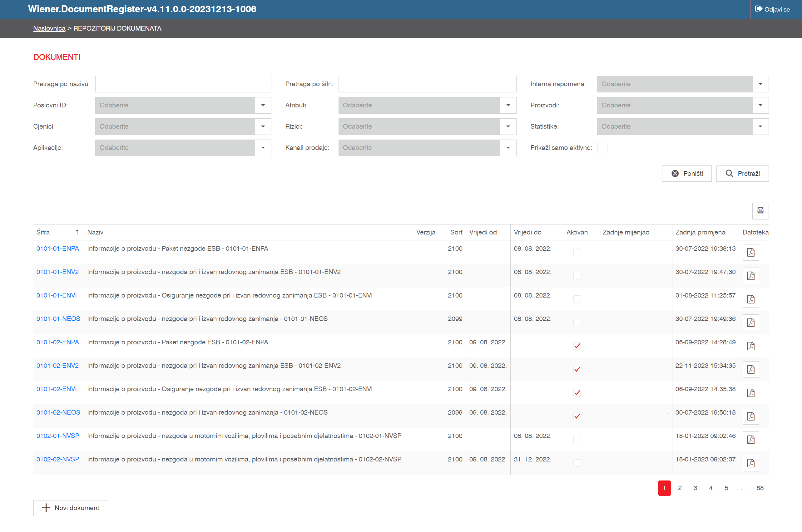Image resolution: width=802 pixels, height=532 pixels.
Task: Click the 'Pretraga po nazivu' input field
Action: coord(183,84)
